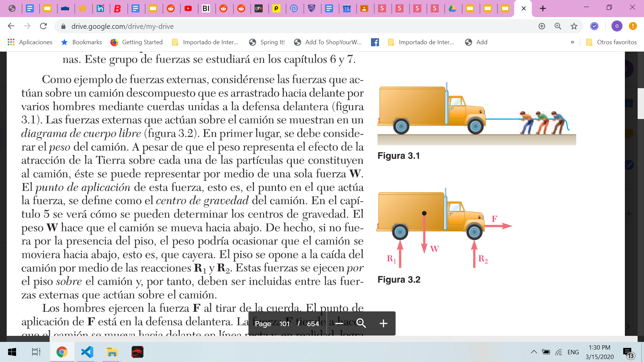Switch to the YouTube tab
The width and height of the screenshot is (644, 362).
pyautogui.click(x=188, y=8)
